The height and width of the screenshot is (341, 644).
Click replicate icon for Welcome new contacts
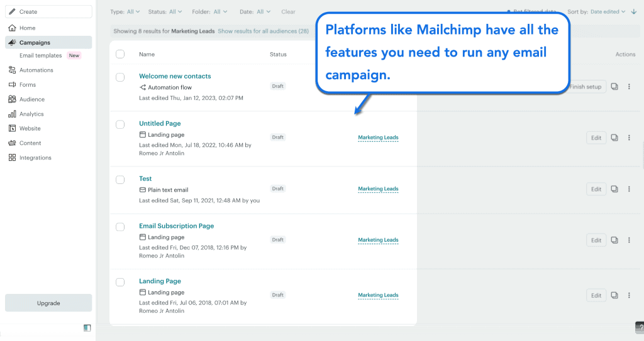614,87
